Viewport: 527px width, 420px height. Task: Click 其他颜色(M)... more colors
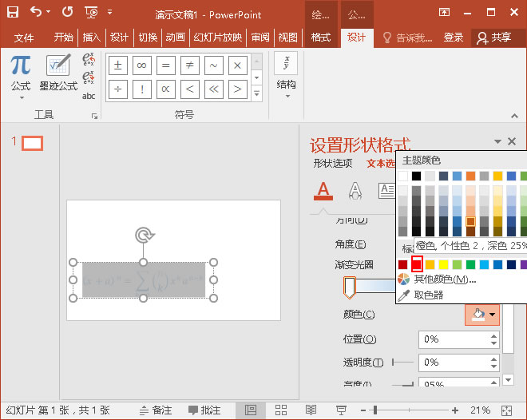pyautogui.click(x=443, y=279)
